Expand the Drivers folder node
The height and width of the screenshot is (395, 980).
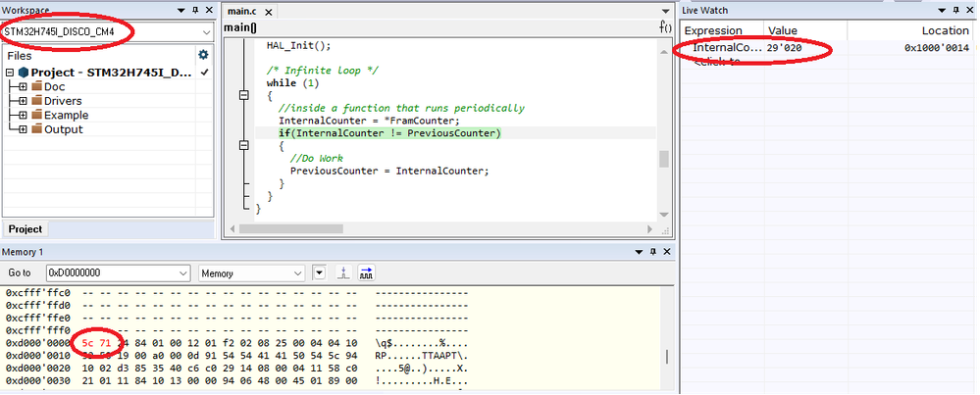pyautogui.click(x=23, y=101)
